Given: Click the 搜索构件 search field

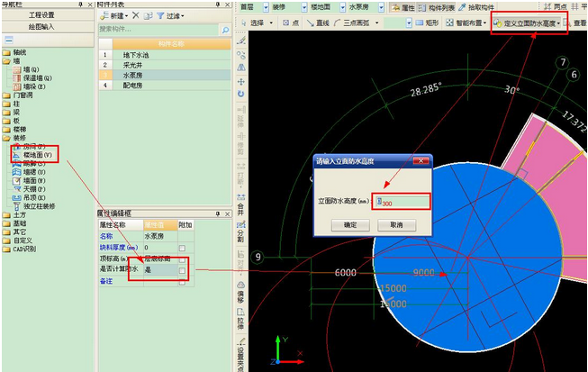Looking at the screenshot, I should [x=158, y=29].
